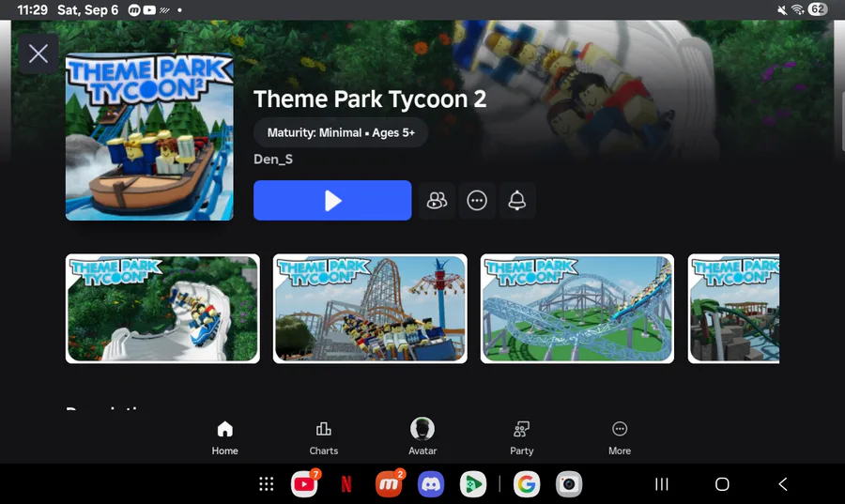This screenshot has height=504, width=845.
Task: View the wooden roller coaster screenshot
Action: tap(370, 309)
